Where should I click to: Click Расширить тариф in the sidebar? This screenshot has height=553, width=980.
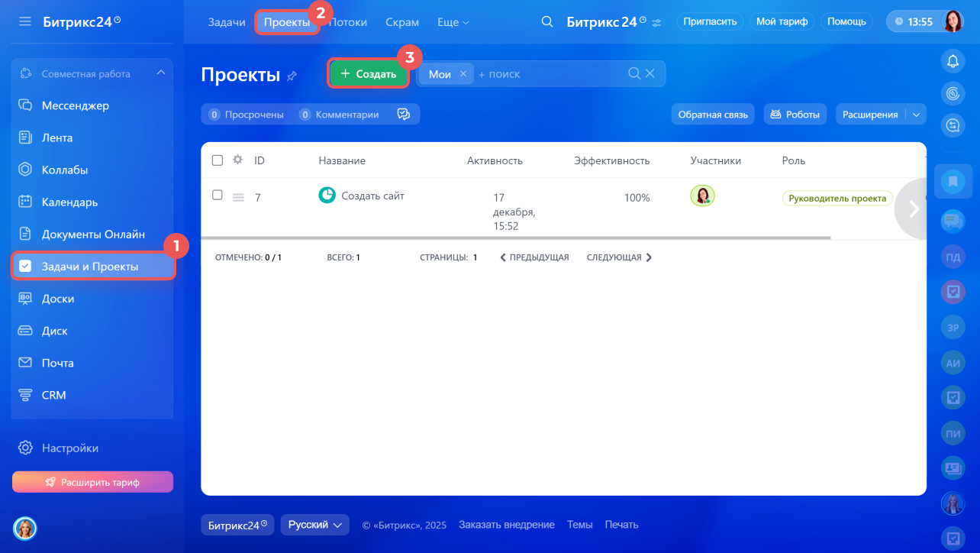tap(92, 482)
